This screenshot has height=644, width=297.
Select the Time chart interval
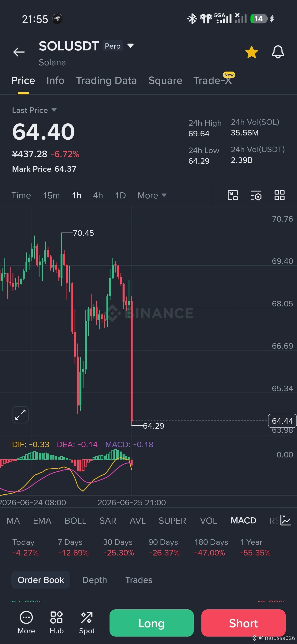pos(21,196)
